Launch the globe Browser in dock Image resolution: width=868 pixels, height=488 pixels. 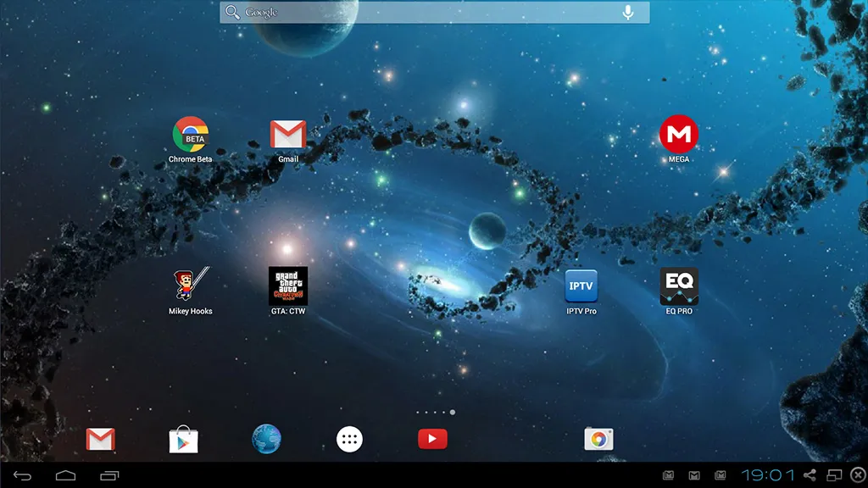266,439
